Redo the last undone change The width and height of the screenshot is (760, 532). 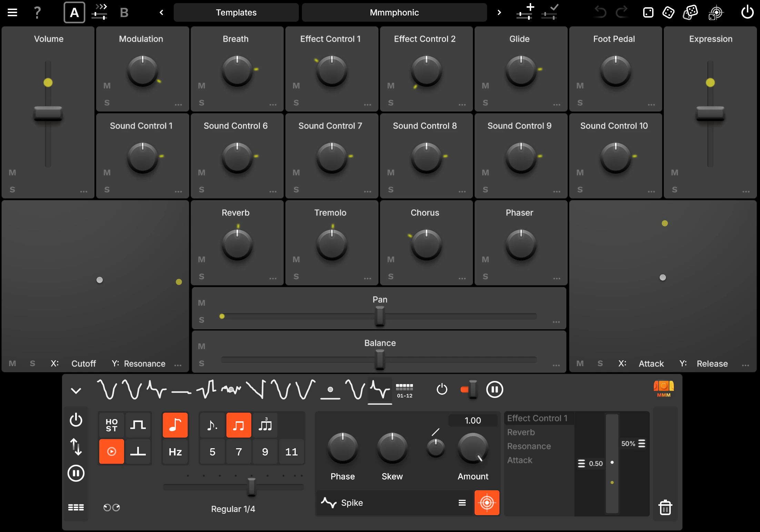622,12
